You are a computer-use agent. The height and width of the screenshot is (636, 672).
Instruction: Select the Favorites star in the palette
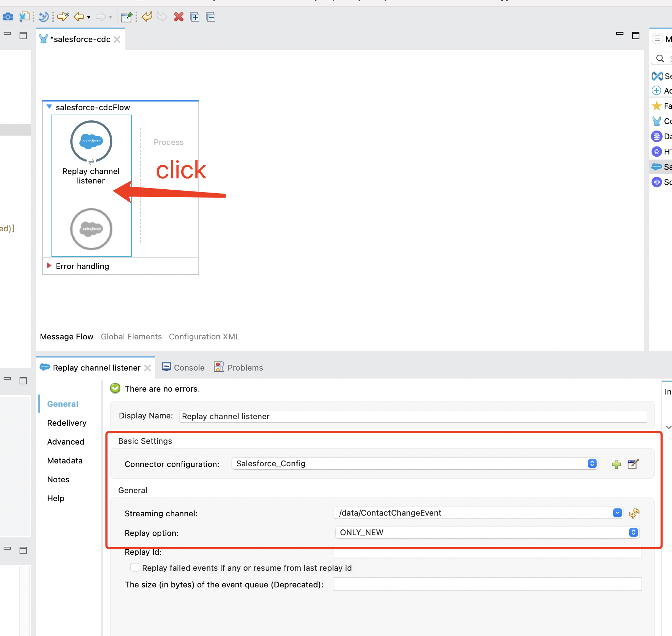656,106
